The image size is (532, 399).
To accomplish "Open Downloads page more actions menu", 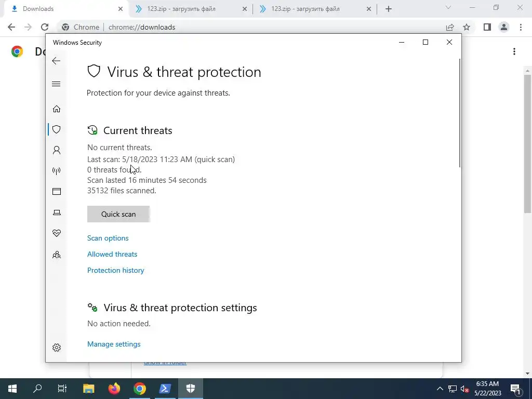I will (x=514, y=51).
